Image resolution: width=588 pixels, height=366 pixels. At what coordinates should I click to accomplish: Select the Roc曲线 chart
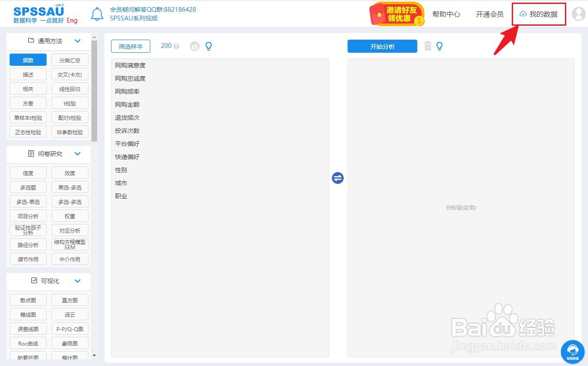(28, 343)
